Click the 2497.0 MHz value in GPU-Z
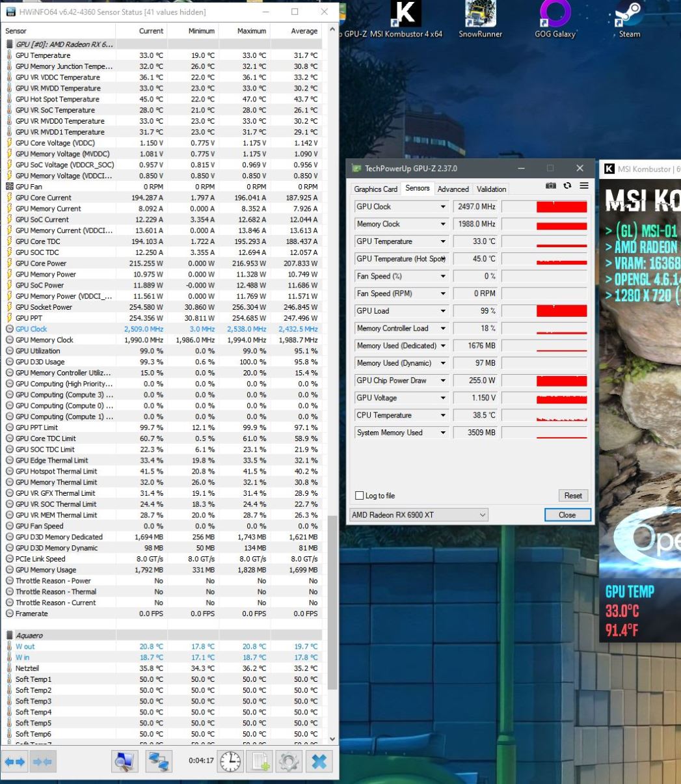The height and width of the screenshot is (784, 681). 475,207
